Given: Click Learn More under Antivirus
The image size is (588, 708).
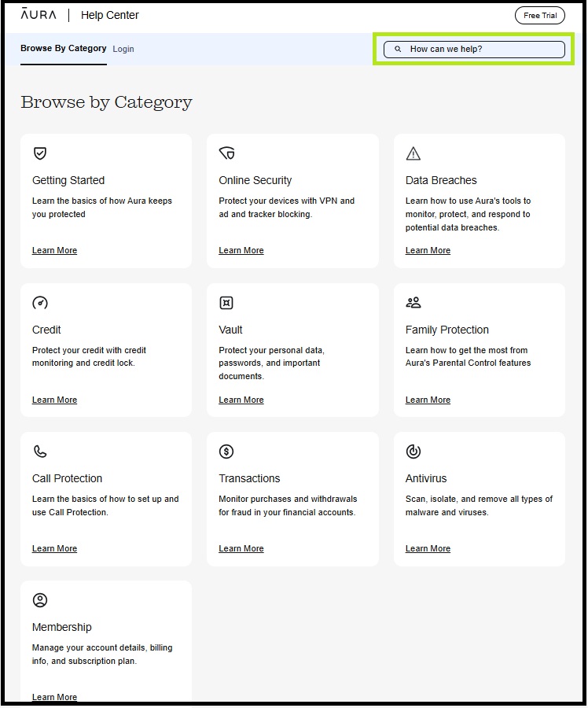Looking at the screenshot, I should coord(428,549).
